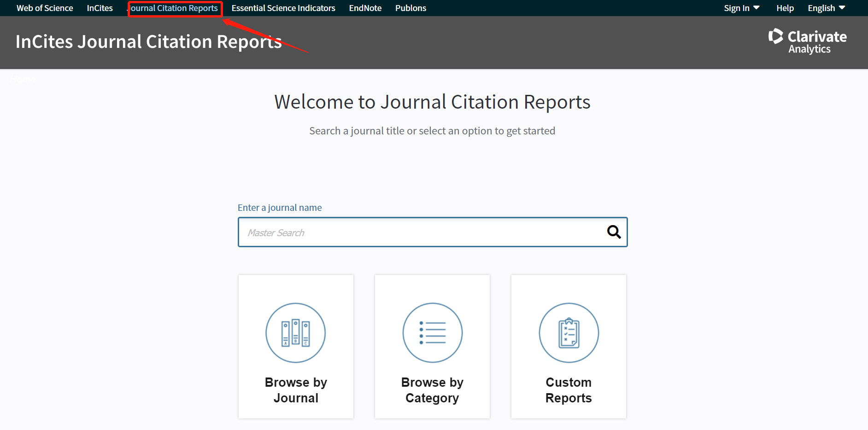Click the InCites Journal Citation Reports header title
The width and height of the screenshot is (868, 430).
(x=148, y=42)
